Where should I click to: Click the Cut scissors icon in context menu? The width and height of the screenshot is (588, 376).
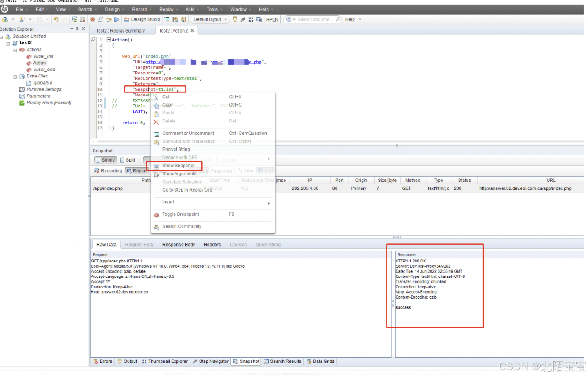tap(156, 97)
